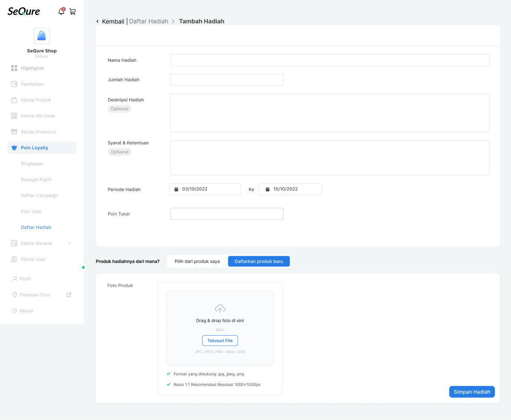
Task: Open the shopping cart icon
Action: click(73, 12)
